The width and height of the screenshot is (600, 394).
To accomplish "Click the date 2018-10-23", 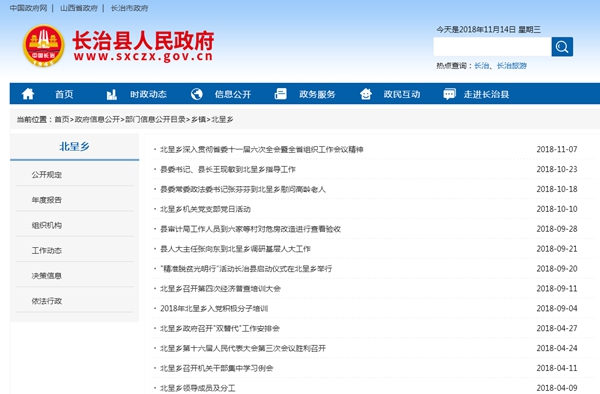I will pos(557,169).
